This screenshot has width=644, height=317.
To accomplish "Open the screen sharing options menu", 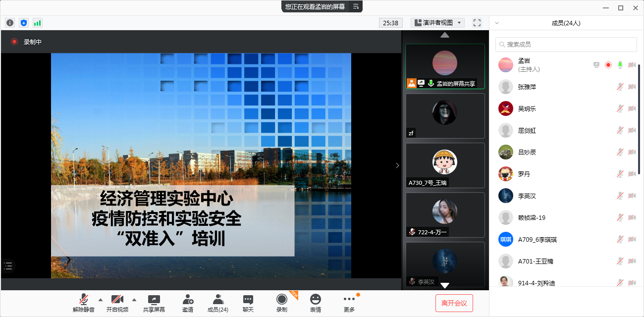I will point(356,6).
